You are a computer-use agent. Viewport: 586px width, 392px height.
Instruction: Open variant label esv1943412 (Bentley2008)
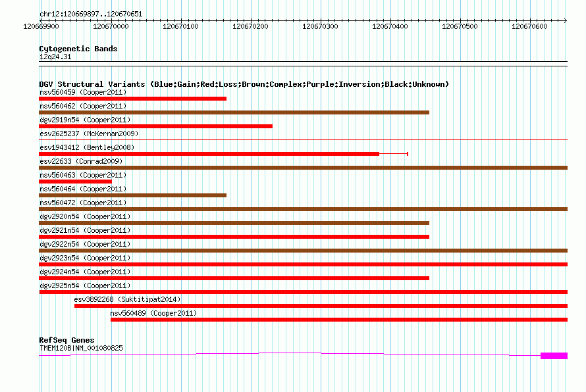[87, 147]
